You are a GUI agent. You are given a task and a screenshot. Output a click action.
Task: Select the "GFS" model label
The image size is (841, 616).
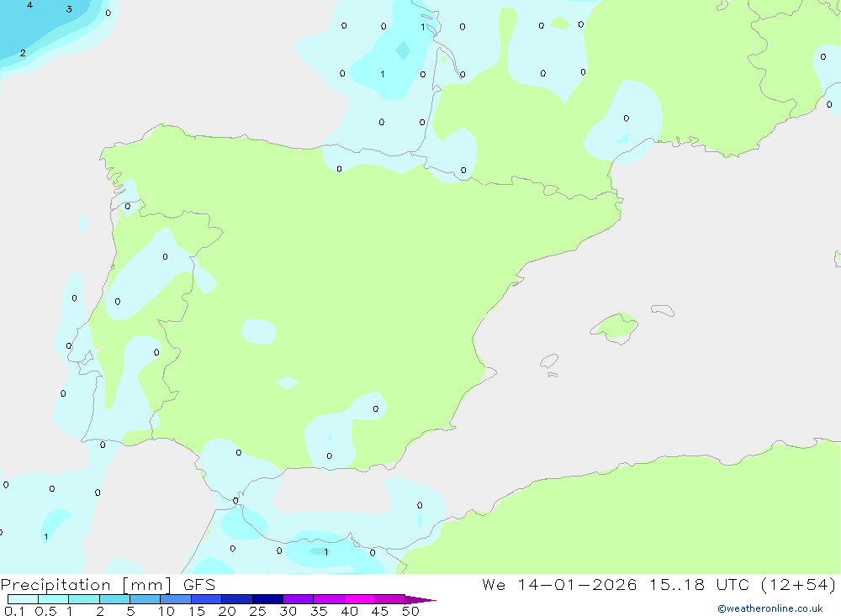(x=199, y=585)
